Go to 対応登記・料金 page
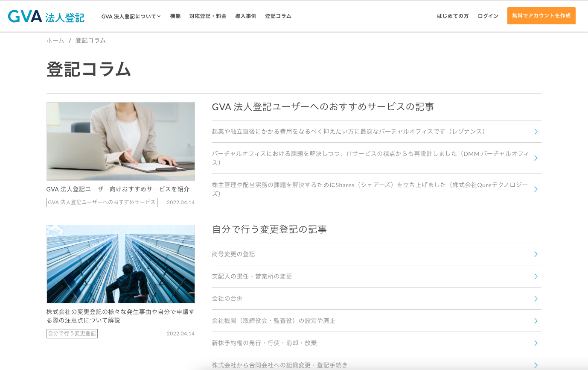This screenshot has height=370, width=588. coord(208,16)
